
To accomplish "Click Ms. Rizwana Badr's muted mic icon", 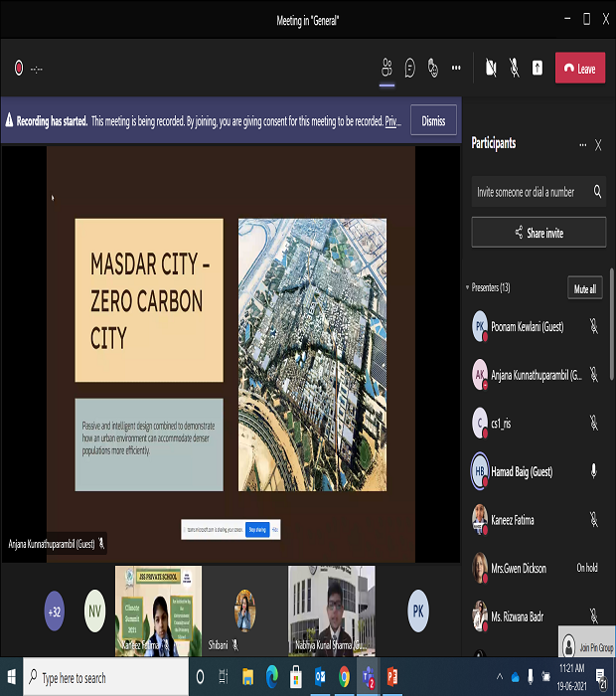I will coord(594,616).
